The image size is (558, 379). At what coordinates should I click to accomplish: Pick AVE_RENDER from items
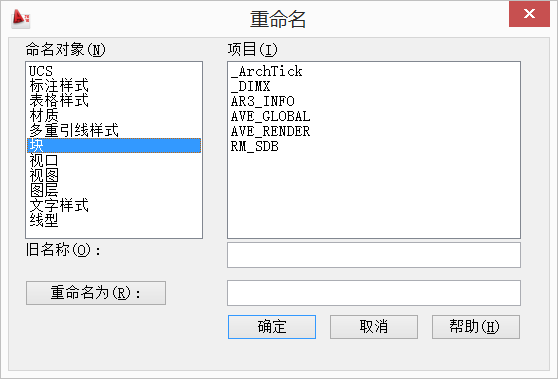(x=374, y=131)
